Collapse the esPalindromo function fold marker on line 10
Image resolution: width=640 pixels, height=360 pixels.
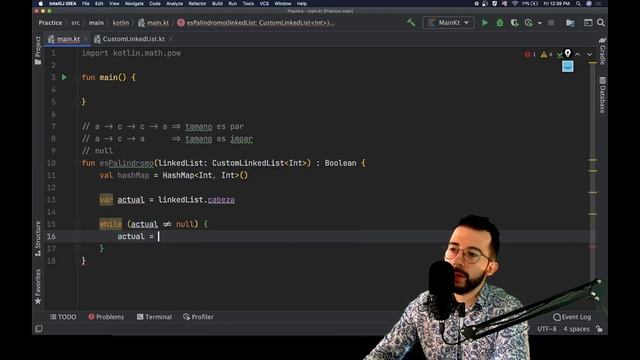coord(78,163)
